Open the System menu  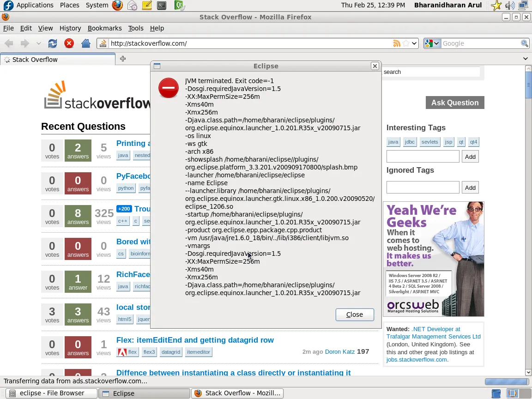[97, 5]
